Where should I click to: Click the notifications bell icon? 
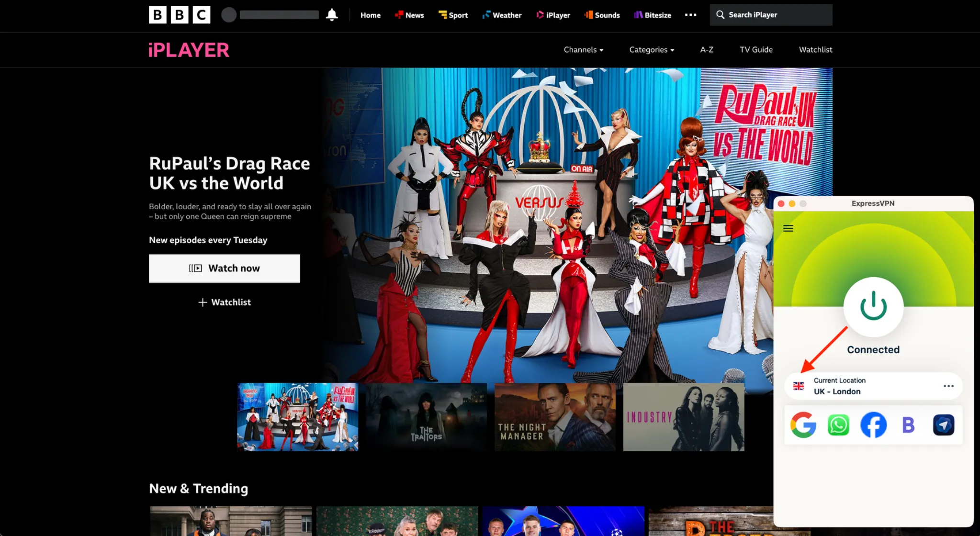(x=332, y=15)
